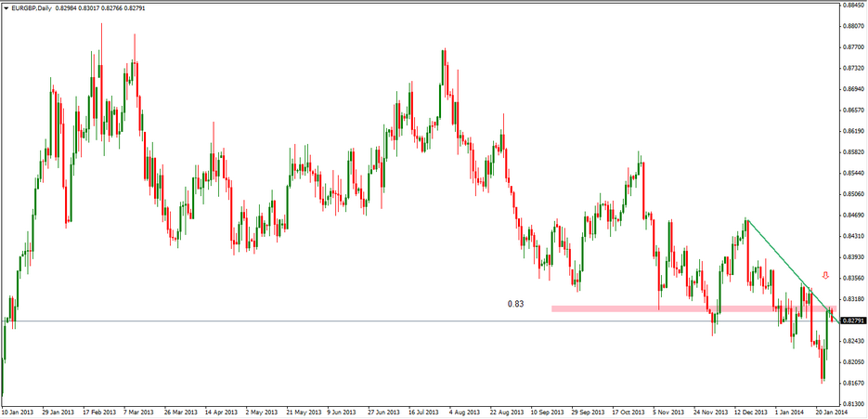868x419 pixels.
Task: Click the 10 Jan 2013 date label
Action: tap(19, 410)
